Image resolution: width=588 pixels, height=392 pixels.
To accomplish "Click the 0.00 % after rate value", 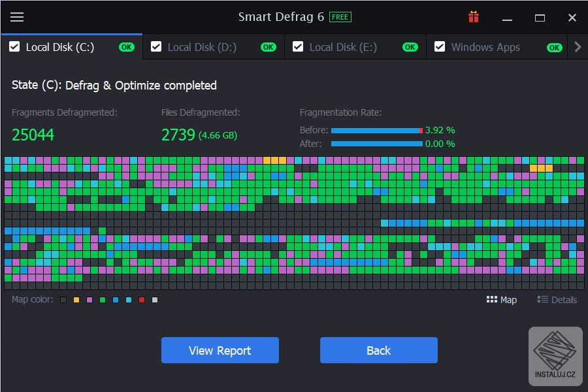I will click(x=440, y=144).
